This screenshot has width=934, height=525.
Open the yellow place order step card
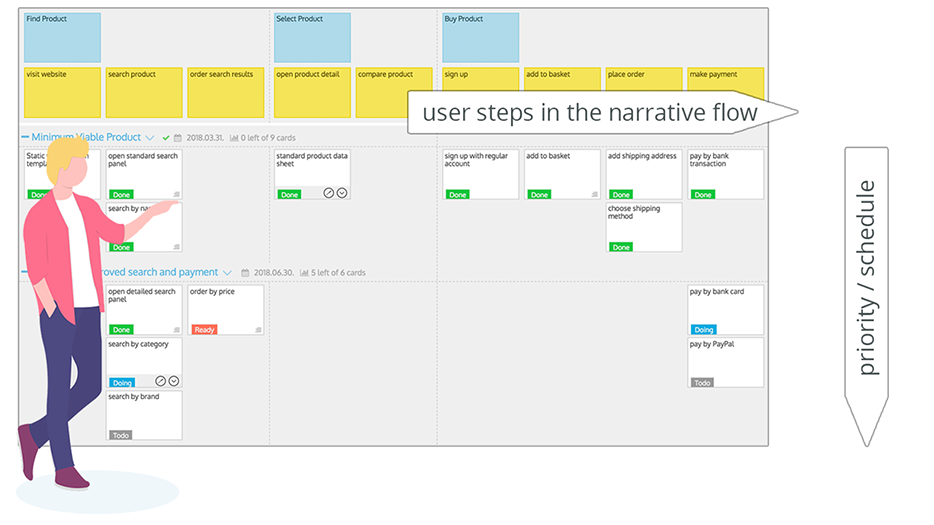(644, 79)
